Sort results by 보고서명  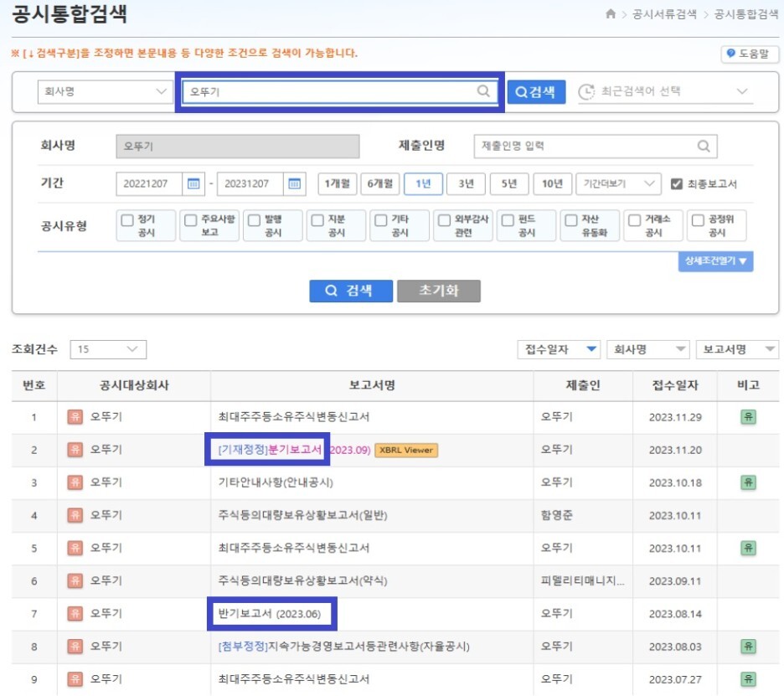737,349
